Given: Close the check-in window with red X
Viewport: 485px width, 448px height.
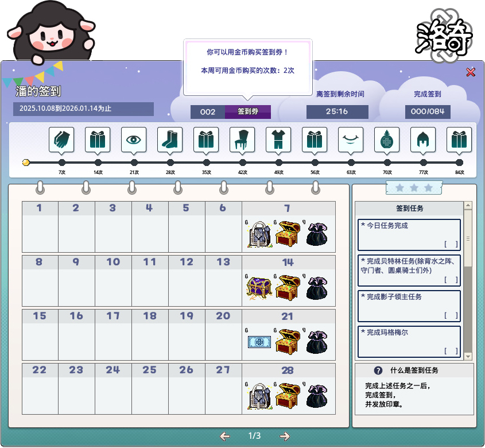Looking at the screenshot, I should [x=471, y=72].
